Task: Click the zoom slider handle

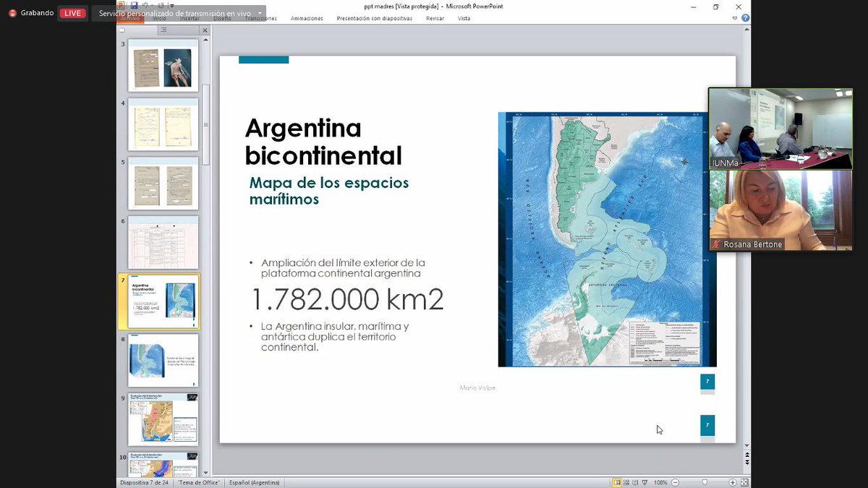Action: [705, 482]
